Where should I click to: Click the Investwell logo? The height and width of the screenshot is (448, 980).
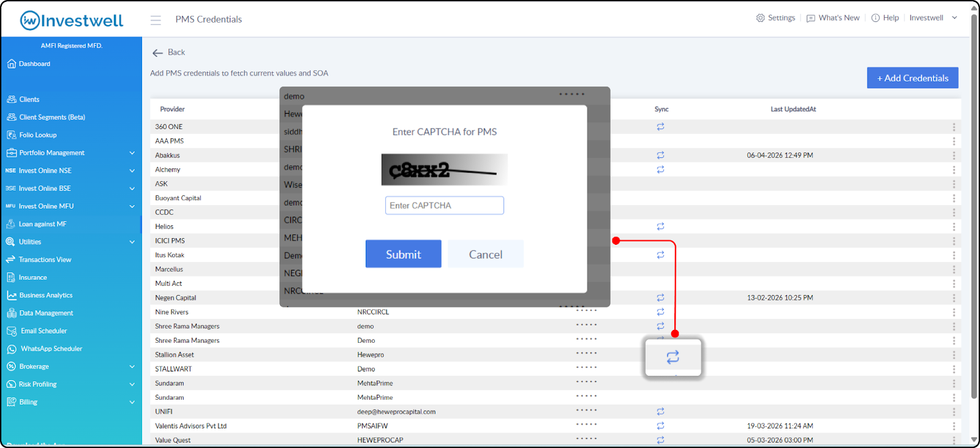click(72, 20)
